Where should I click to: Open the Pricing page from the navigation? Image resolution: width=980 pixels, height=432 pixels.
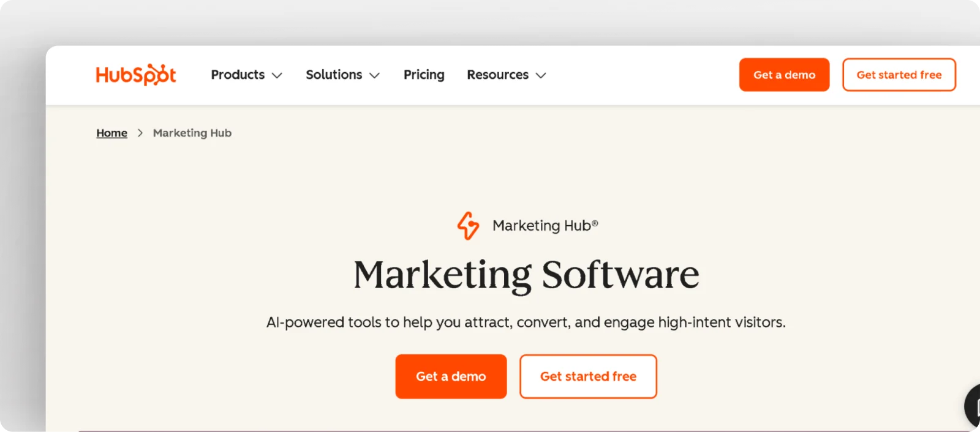coord(423,75)
